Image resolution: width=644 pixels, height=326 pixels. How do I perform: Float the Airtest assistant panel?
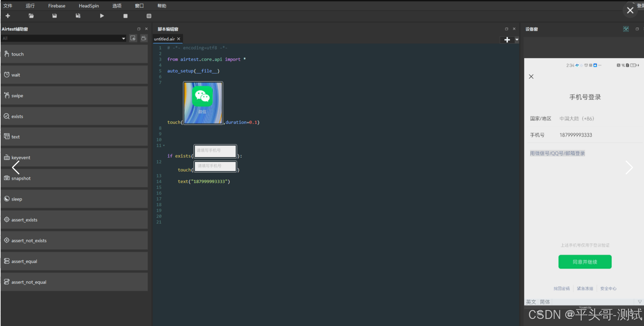139,29
